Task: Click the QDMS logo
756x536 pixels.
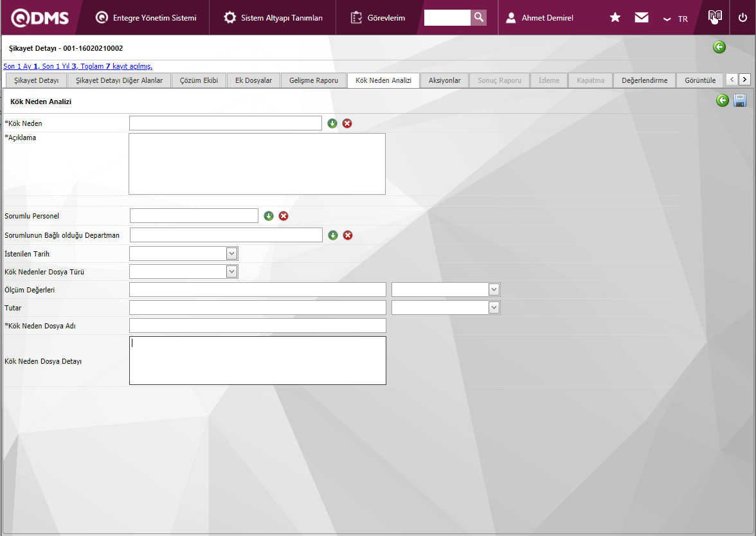Action: tap(40, 18)
